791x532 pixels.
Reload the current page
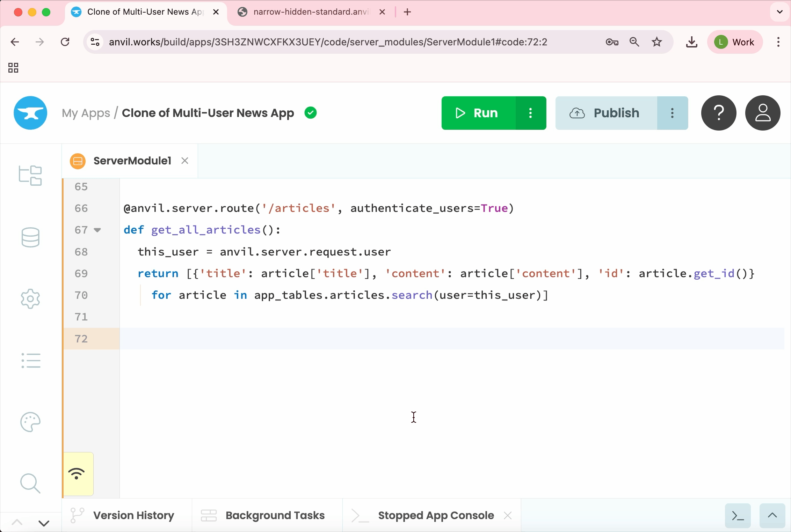pyautogui.click(x=65, y=42)
